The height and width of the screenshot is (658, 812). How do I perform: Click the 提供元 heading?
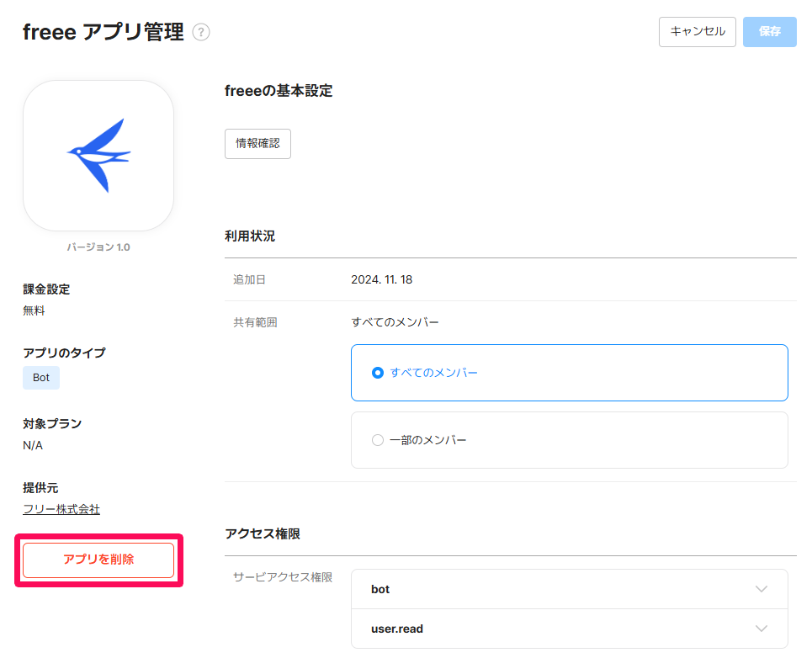[40, 488]
